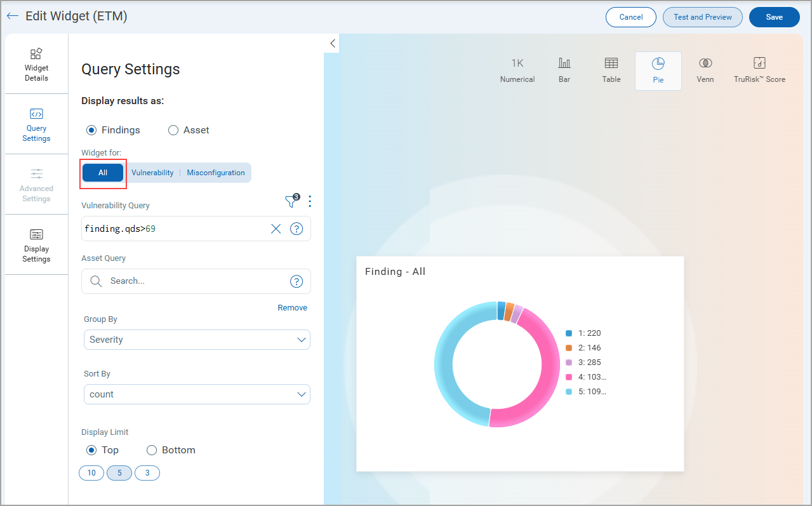812x506 pixels.
Task: Open help for the Asset Query
Action: pos(296,281)
